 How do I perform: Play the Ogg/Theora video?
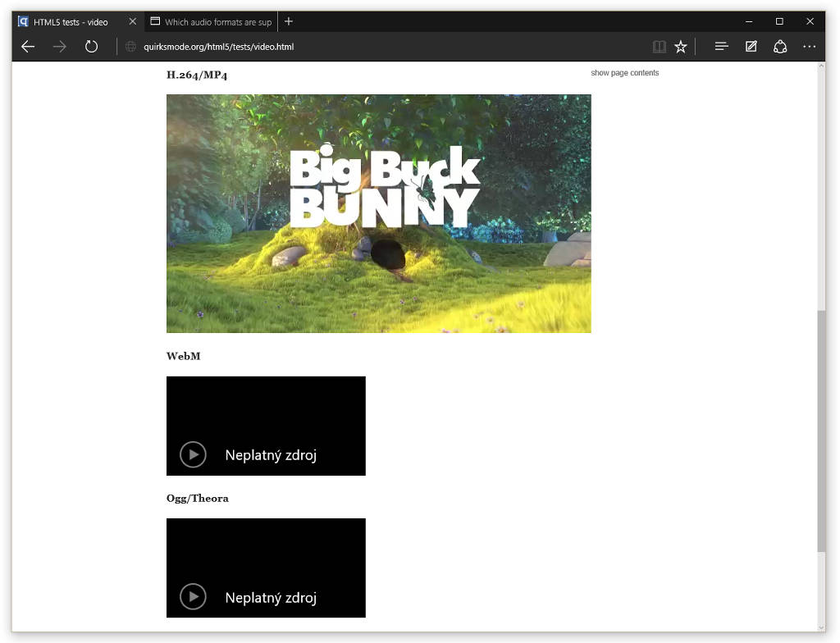click(x=193, y=596)
